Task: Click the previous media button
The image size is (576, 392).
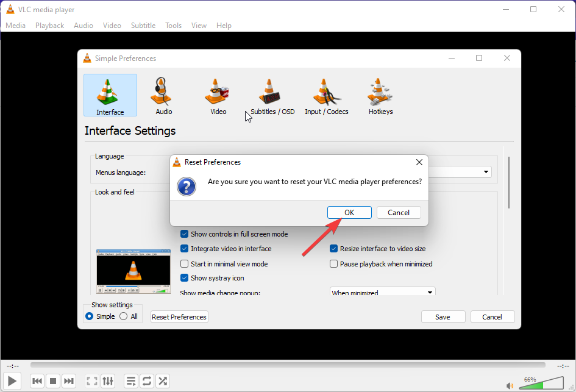Action: 37,381
